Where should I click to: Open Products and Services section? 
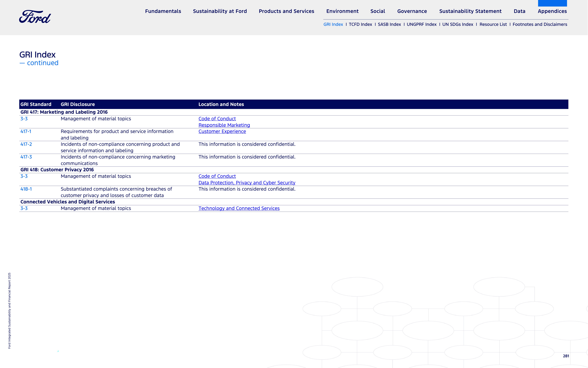click(x=286, y=11)
